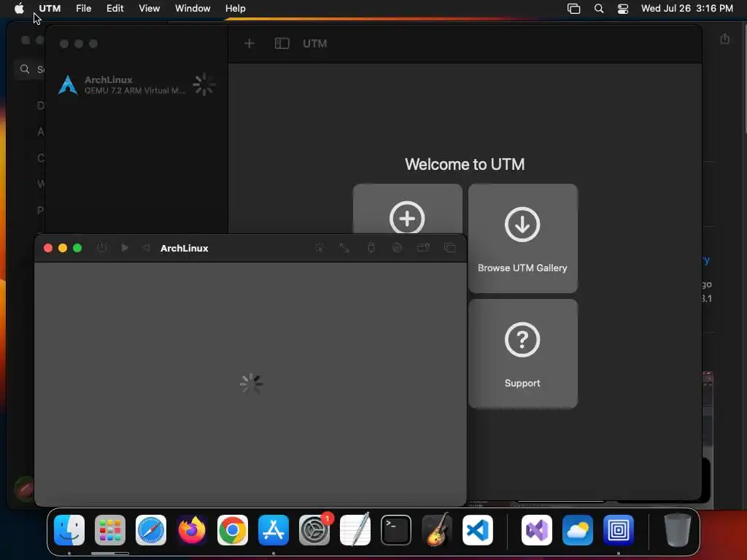Open Terminal from the dock
This screenshot has width=747, height=560.
(396, 530)
